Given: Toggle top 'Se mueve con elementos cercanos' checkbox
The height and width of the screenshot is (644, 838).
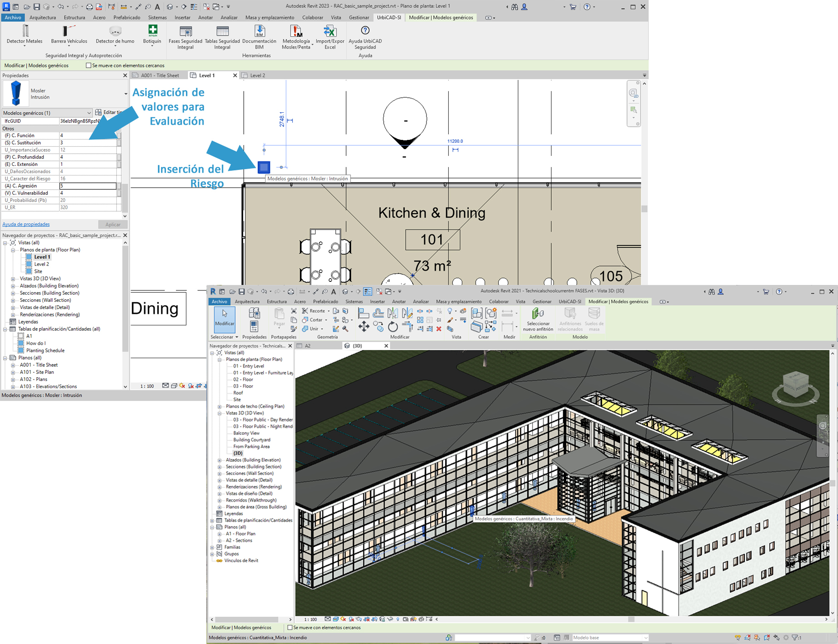Looking at the screenshot, I should coord(89,65).
